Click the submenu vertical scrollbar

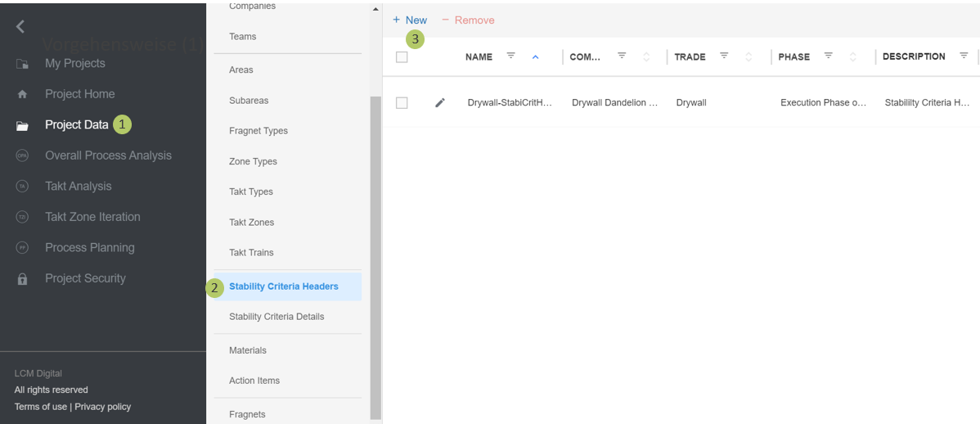tap(375, 246)
